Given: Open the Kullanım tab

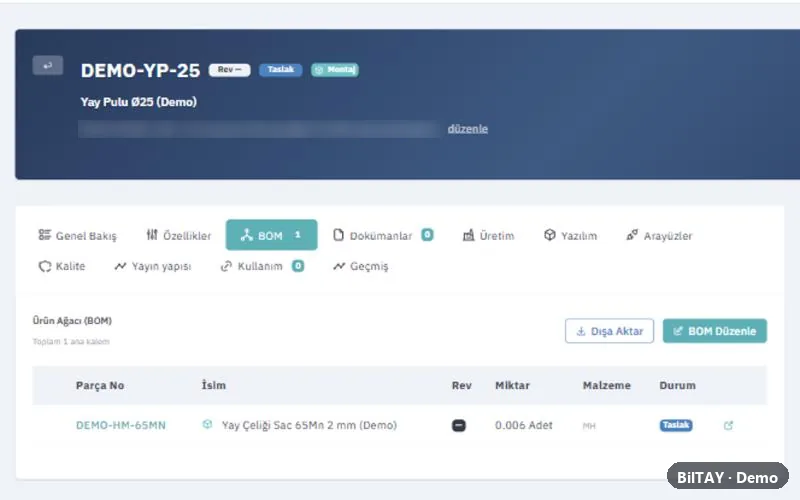Looking at the screenshot, I should (262, 266).
